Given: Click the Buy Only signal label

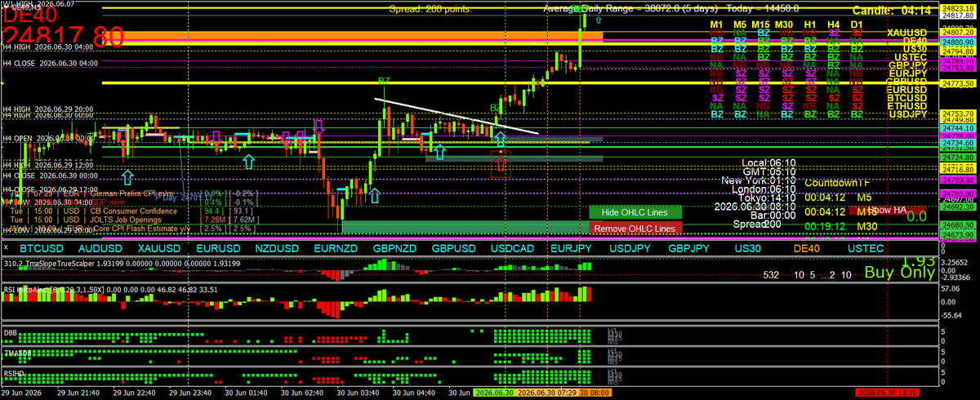Looking at the screenshot, I should 899,273.
